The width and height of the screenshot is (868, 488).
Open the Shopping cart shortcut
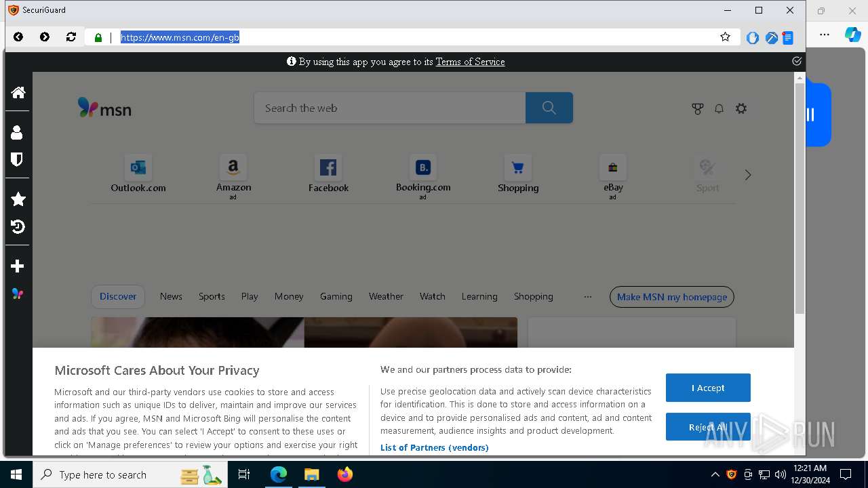[x=518, y=175]
